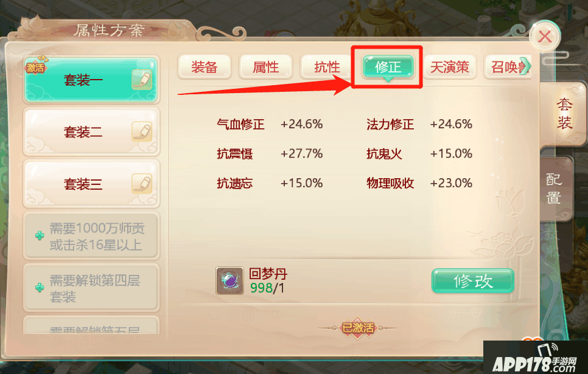Click the 已激活 status badge
The height and width of the screenshot is (374, 588).
[358, 328]
